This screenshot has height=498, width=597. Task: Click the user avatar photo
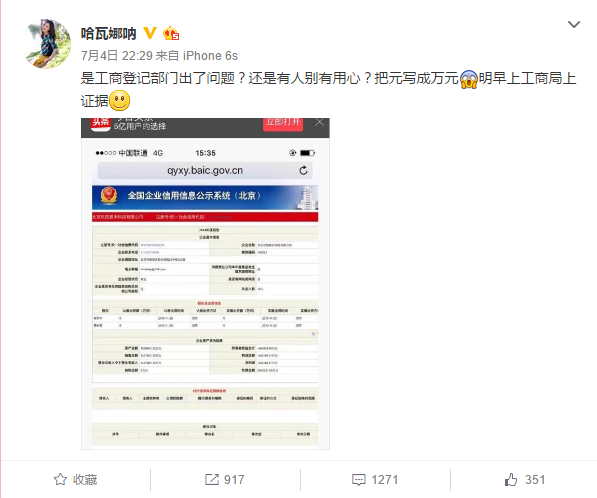48,44
